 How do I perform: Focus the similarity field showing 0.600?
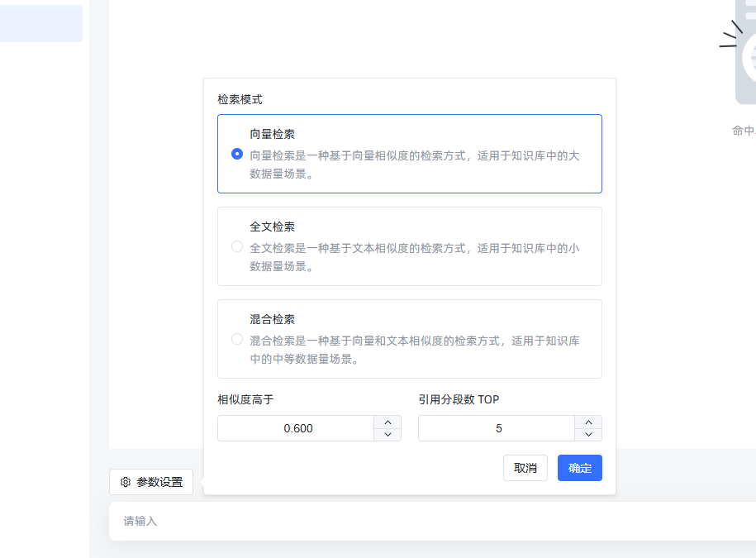pos(296,428)
